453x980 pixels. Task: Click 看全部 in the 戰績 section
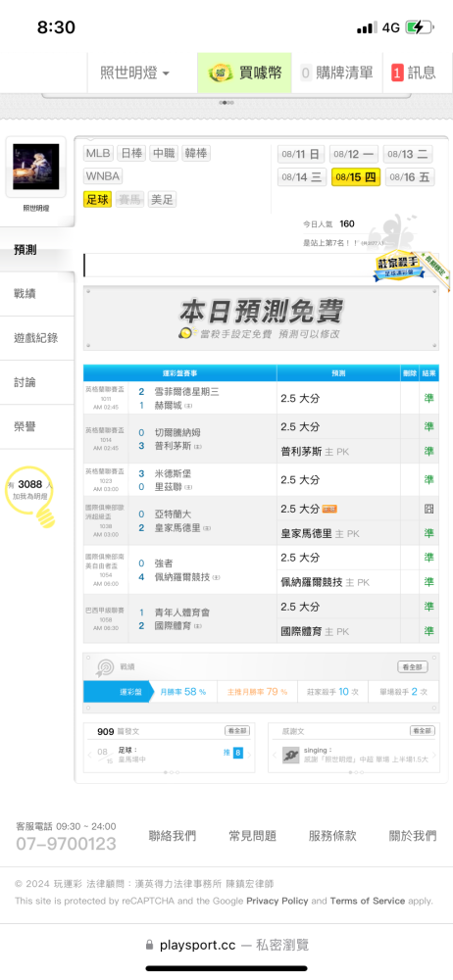(413, 666)
